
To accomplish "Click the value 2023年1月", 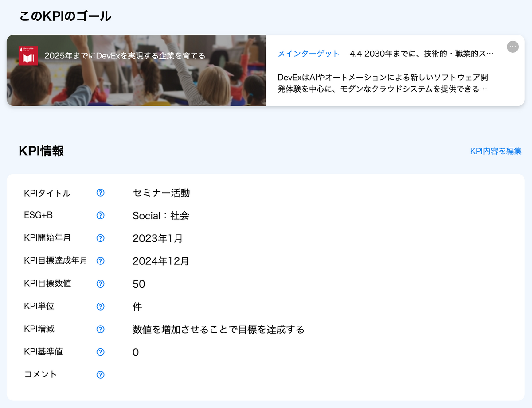I will click(x=157, y=238).
